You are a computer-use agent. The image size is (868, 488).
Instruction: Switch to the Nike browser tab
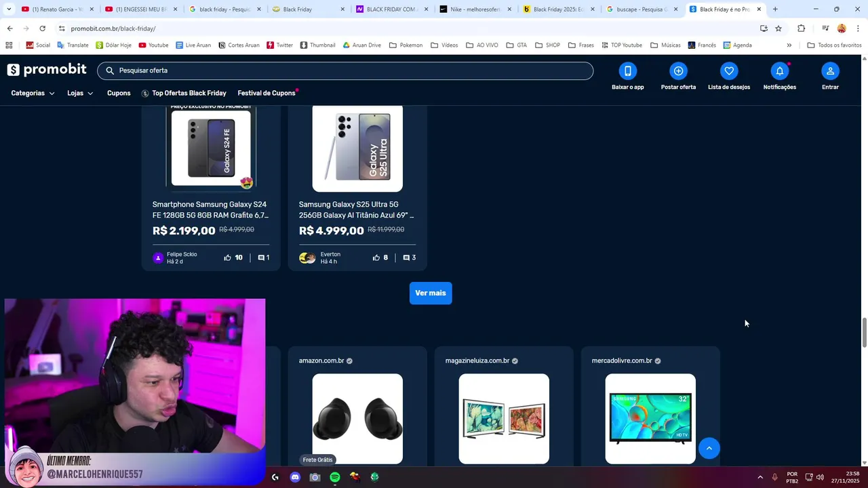(x=477, y=9)
